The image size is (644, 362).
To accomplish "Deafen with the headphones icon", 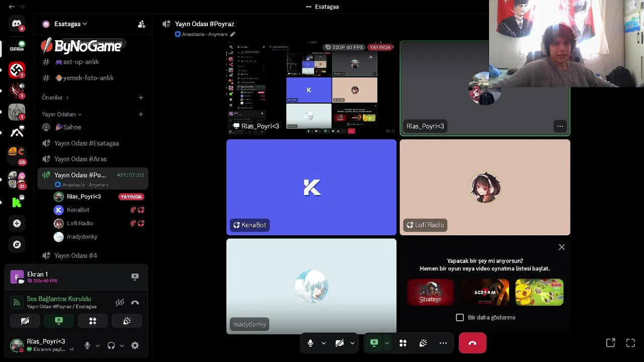I will click(111, 345).
